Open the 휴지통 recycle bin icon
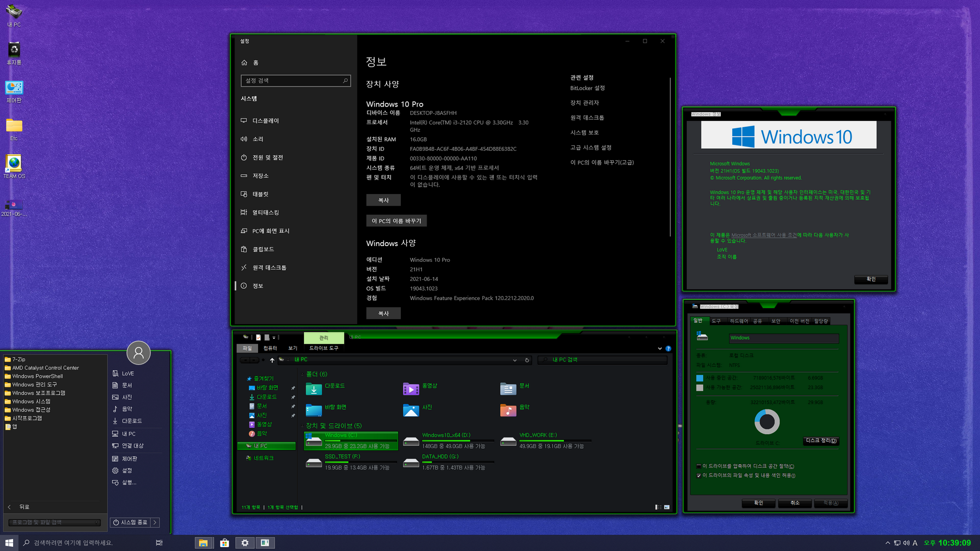Viewport: 980px width, 551px height. (x=14, y=54)
